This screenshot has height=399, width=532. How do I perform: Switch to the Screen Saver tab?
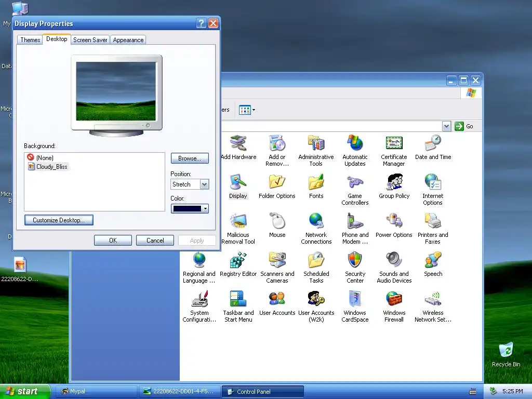coord(90,39)
